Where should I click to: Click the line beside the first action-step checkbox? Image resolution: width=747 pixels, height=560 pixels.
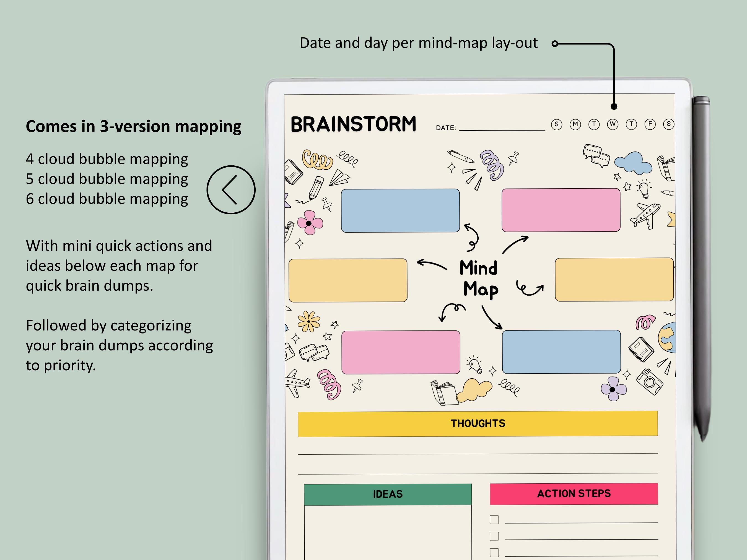(x=582, y=523)
